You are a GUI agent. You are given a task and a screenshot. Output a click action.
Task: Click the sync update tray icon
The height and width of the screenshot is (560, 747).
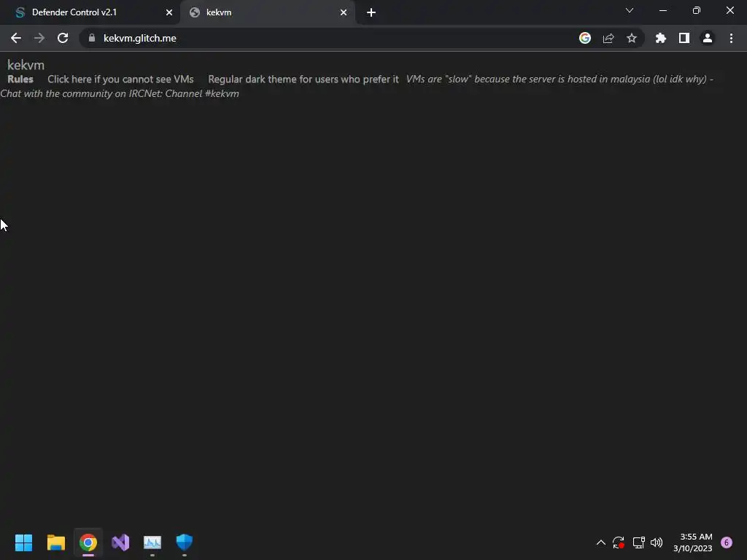(619, 542)
